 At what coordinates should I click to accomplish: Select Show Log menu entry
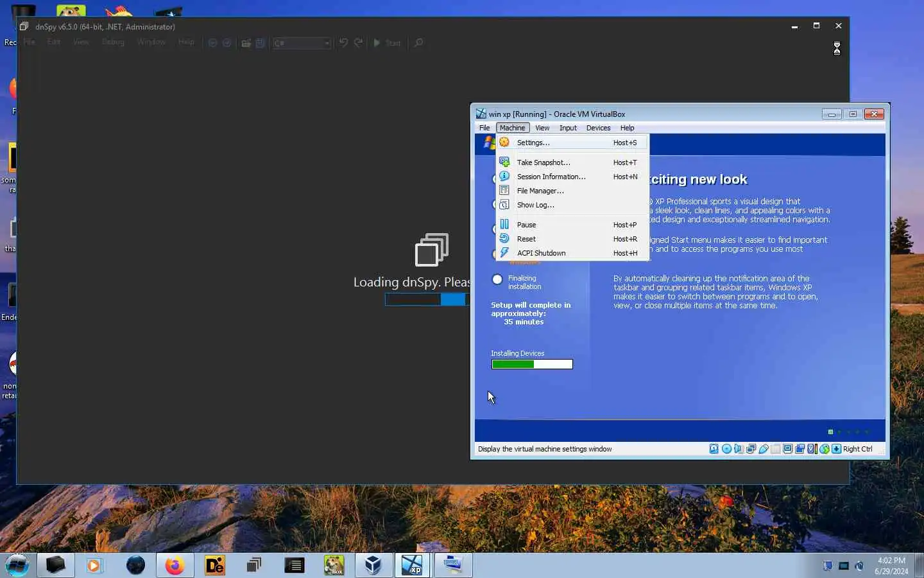point(572,205)
